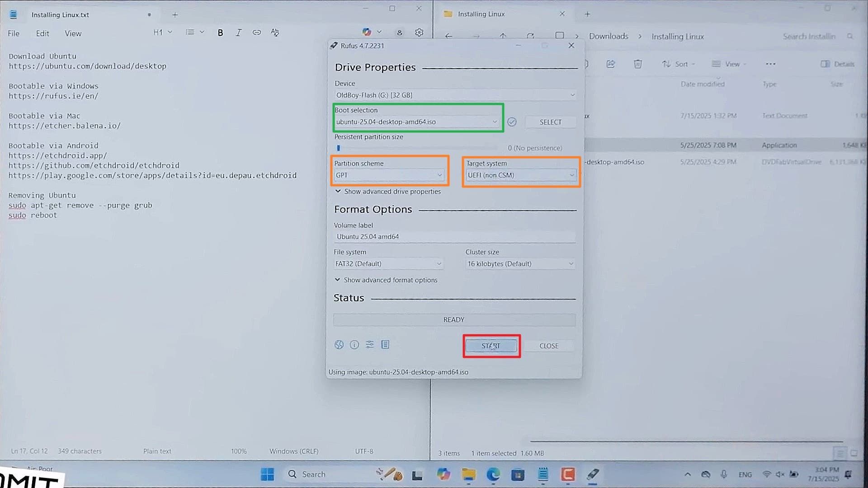Screen dimensions: 868x488
Task: Open the Notepad View menu
Action: tap(73, 33)
